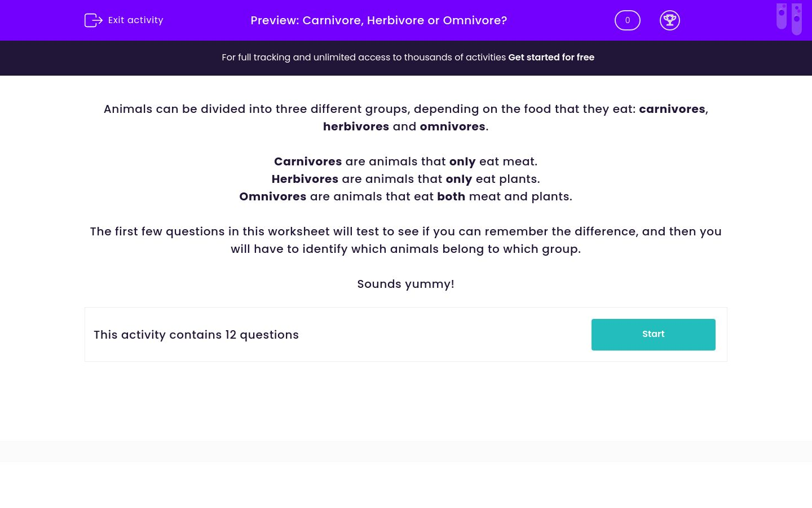The height and width of the screenshot is (508, 812).
Task: Click the 'For full tracking' banner message
Action: pyautogui.click(x=364, y=58)
